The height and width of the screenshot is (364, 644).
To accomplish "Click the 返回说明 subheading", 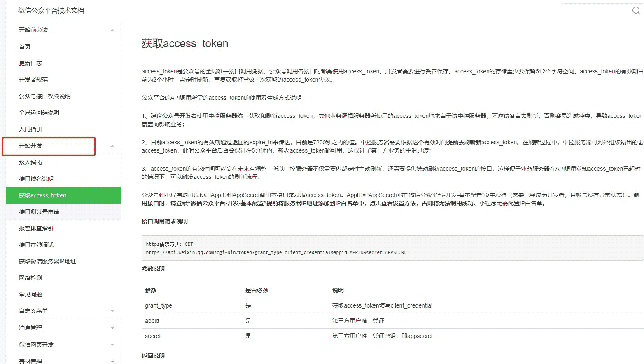I will (x=153, y=356).
